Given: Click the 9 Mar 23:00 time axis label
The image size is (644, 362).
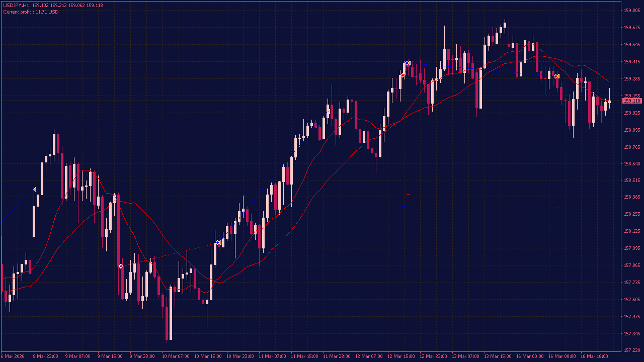Looking at the screenshot, I should point(142,356).
